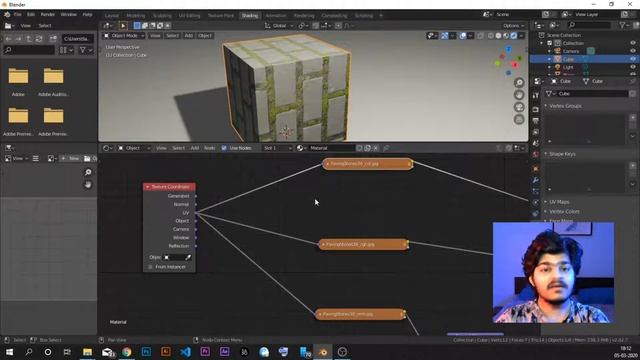Toggle the Use Nodes checkbox

coord(224,148)
